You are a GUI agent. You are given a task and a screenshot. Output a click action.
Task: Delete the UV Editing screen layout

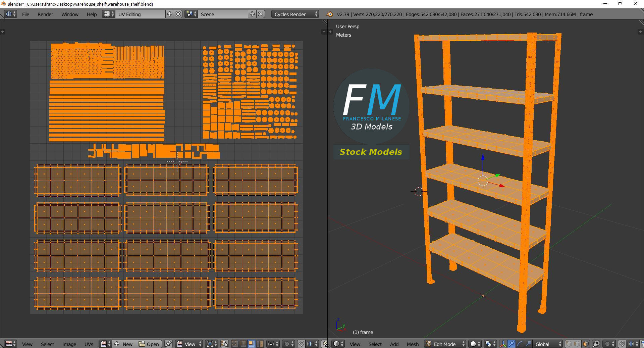coord(178,14)
